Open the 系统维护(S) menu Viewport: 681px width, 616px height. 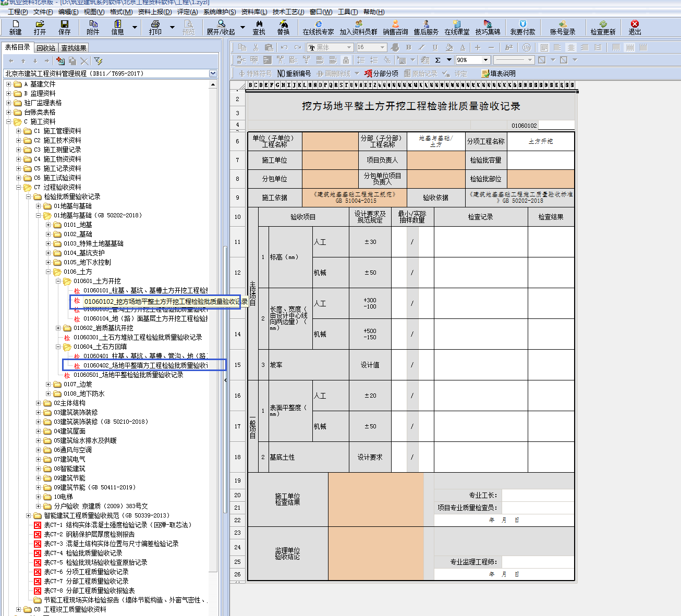(220, 11)
